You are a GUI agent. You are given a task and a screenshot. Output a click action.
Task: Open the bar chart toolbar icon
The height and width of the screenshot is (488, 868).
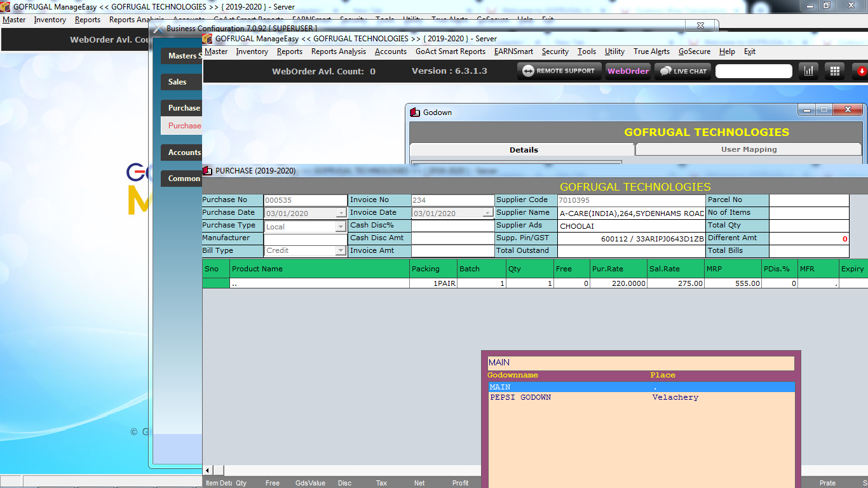click(x=809, y=71)
